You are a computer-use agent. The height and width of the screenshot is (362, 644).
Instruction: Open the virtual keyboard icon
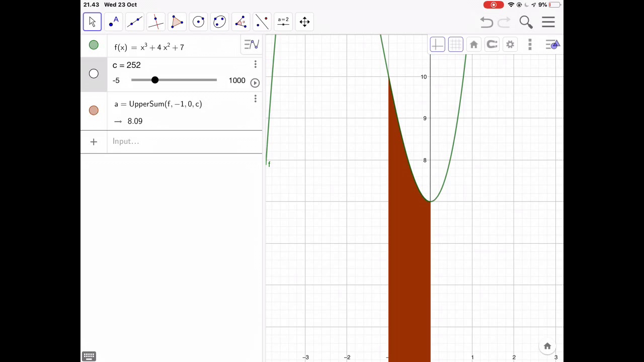[x=89, y=356]
